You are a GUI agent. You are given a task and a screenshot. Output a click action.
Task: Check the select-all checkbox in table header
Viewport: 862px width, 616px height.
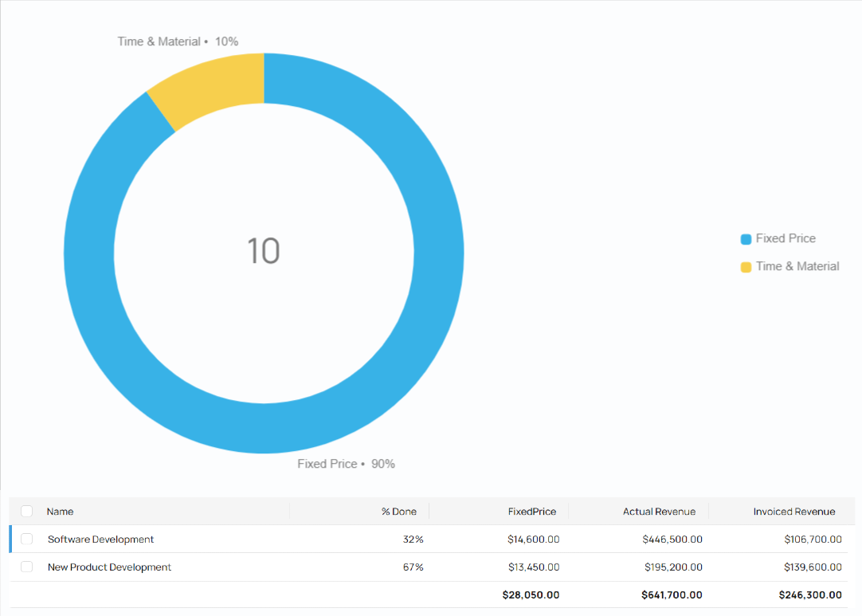pyautogui.click(x=27, y=512)
